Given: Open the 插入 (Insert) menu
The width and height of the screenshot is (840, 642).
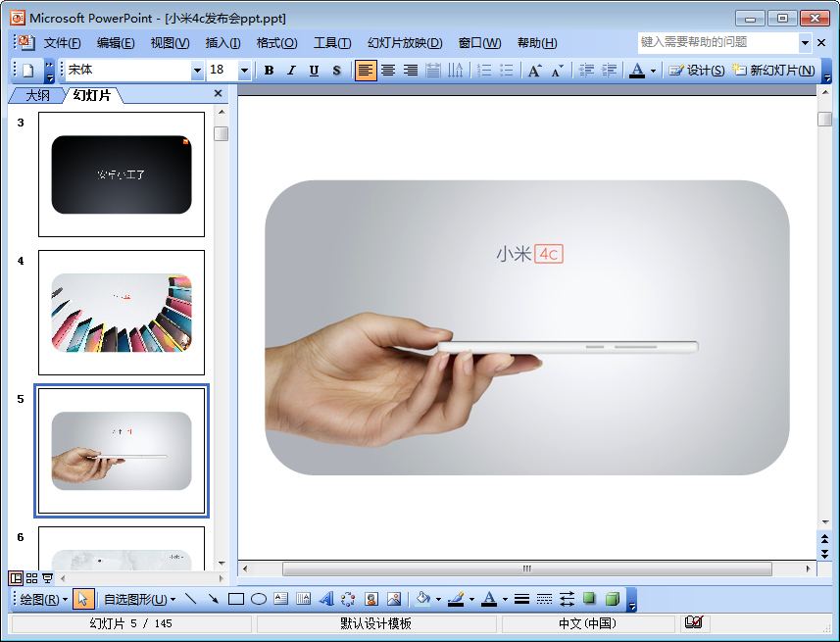Looking at the screenshot, I should tap(222, 43).
